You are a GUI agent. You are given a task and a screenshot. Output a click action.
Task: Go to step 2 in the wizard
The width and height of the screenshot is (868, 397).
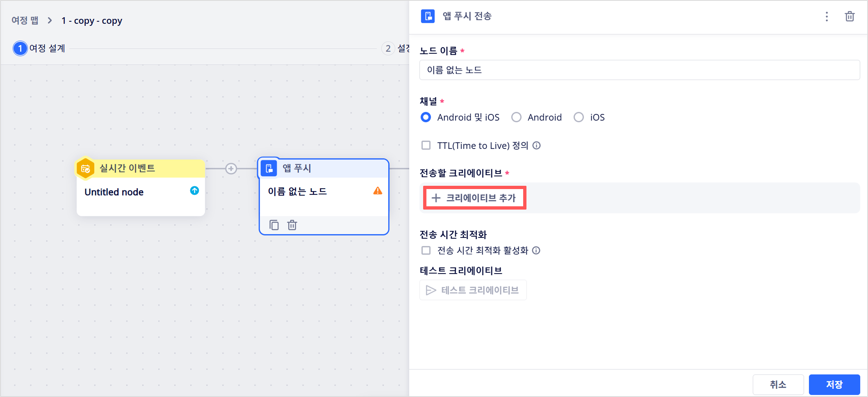coord(388,48)
